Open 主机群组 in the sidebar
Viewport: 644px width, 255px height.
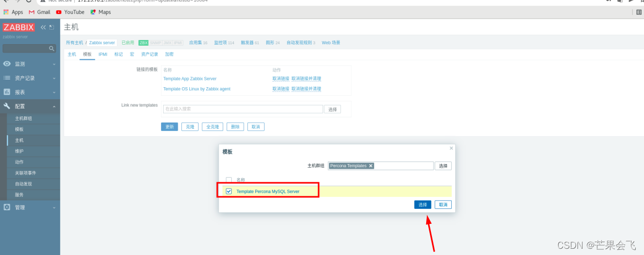tap(23, 118)
